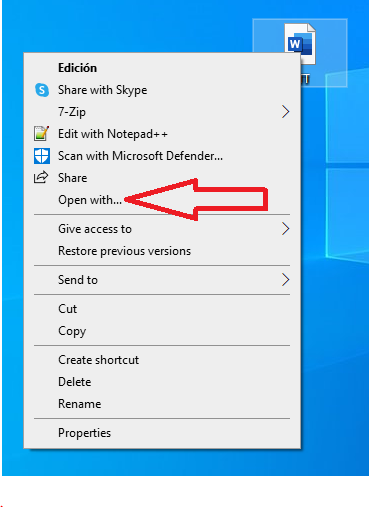Open Properties from the context menu

(x=162, y=433)
